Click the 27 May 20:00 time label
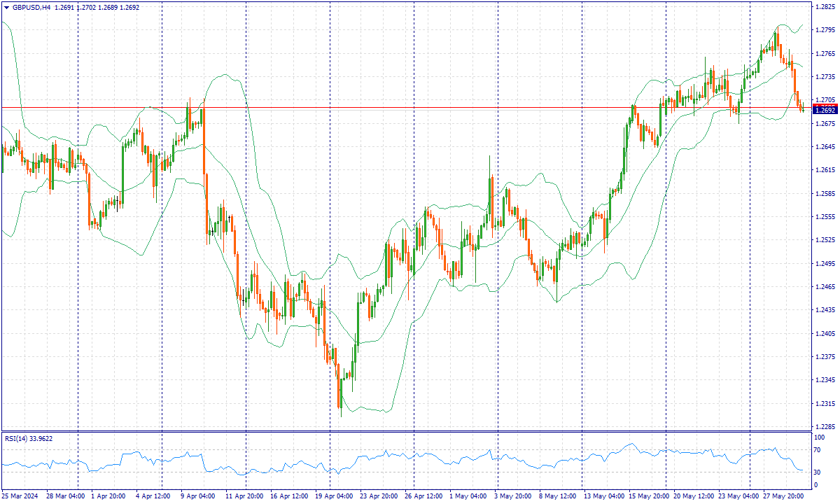This screenshot has width=840, height=504. coord(783,496)
